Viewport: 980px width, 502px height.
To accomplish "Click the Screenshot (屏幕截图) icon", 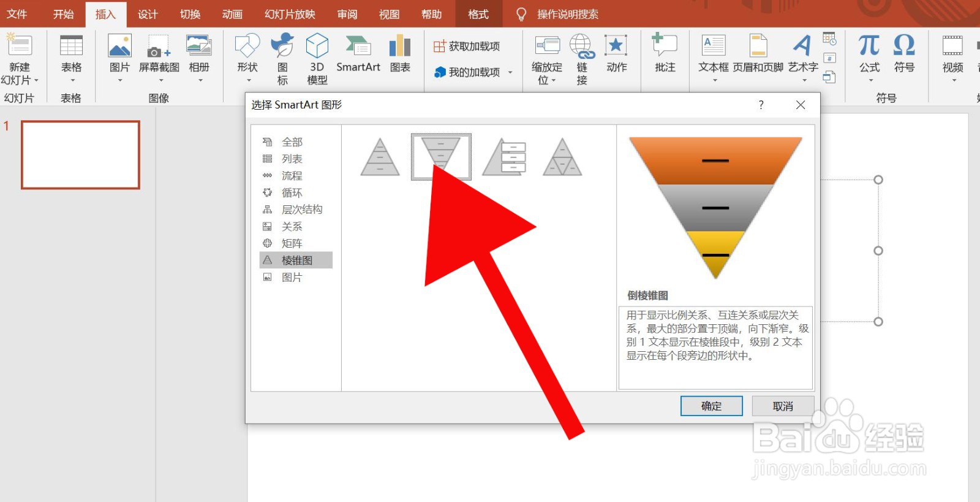I will [159, 47].
